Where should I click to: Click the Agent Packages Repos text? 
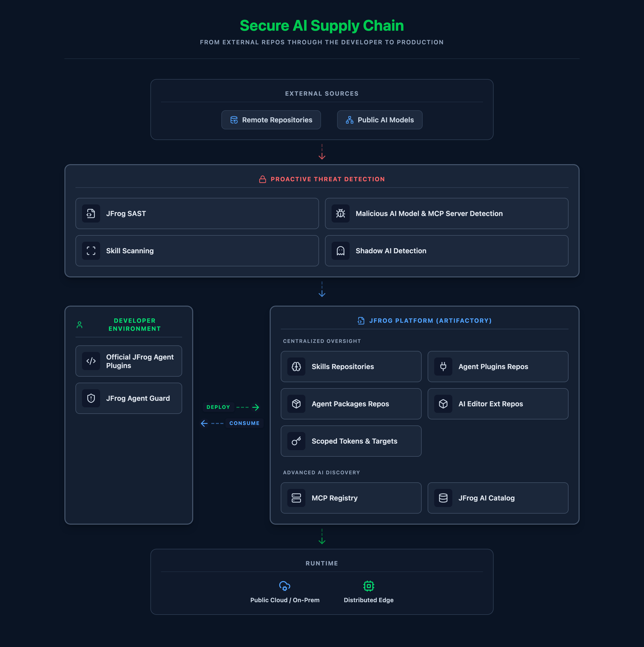pos(350,404)
